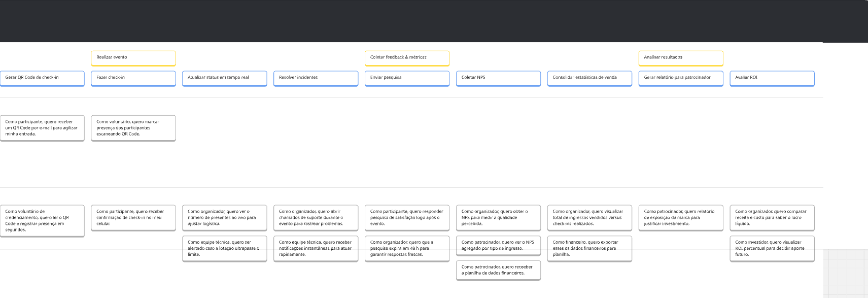The height and width of the screenshot is (298, 868).
Task: Select the story about NPS aggregated by ticket type
Action: coord(498,245)
